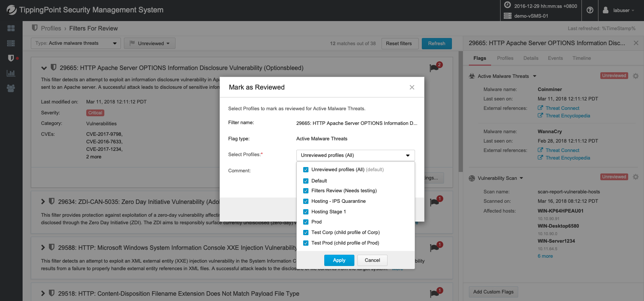644x301 pixels.
Task: Open the help question mark icon
Action: coord(590,10)
